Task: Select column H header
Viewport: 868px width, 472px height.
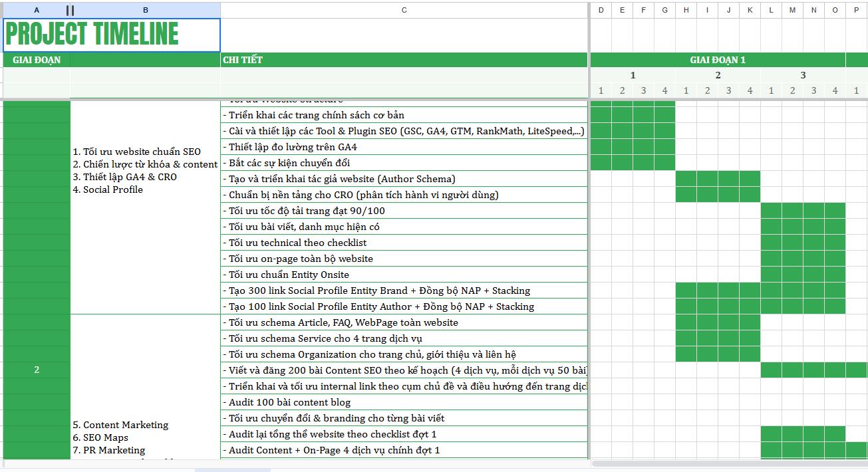Action: pos(686,10)
